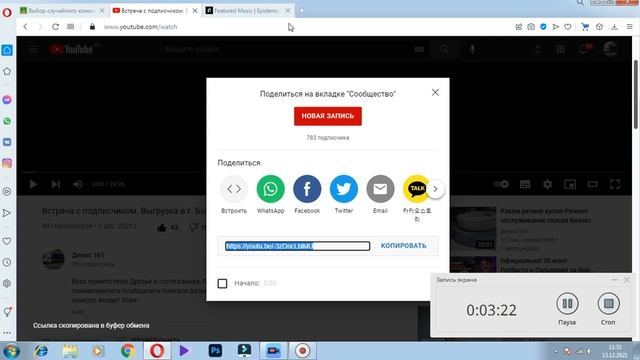
Task: Open Messenger in Opera sidebar
Action: click(x=7, y=100)
